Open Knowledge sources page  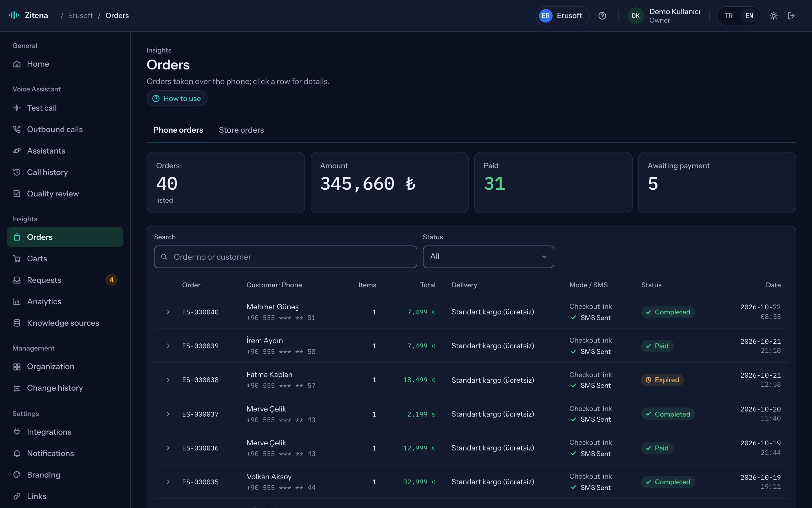tap(65, 323)
